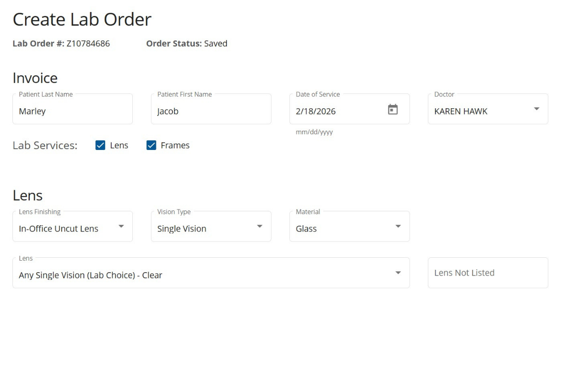This screenshot has height=392, width=566.
Task: Open the Date of Service calendar picker
Action: (392, 110)
